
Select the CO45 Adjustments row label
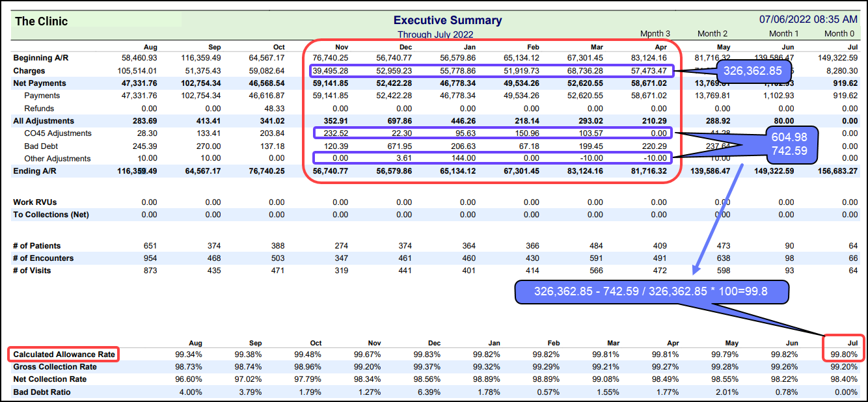58,133
